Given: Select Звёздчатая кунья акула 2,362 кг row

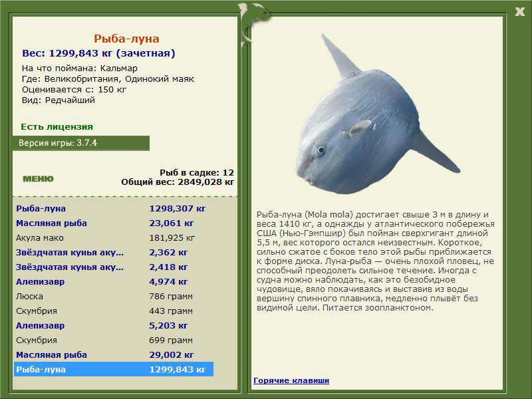Looking at the screenshot, I should click(114, 252).
